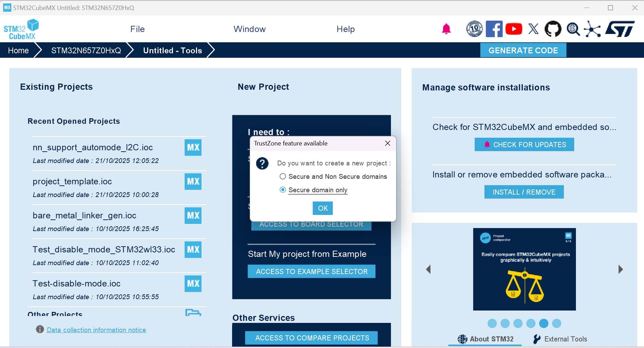
Task: Click the MX title bar app icon
Action: 7,8
